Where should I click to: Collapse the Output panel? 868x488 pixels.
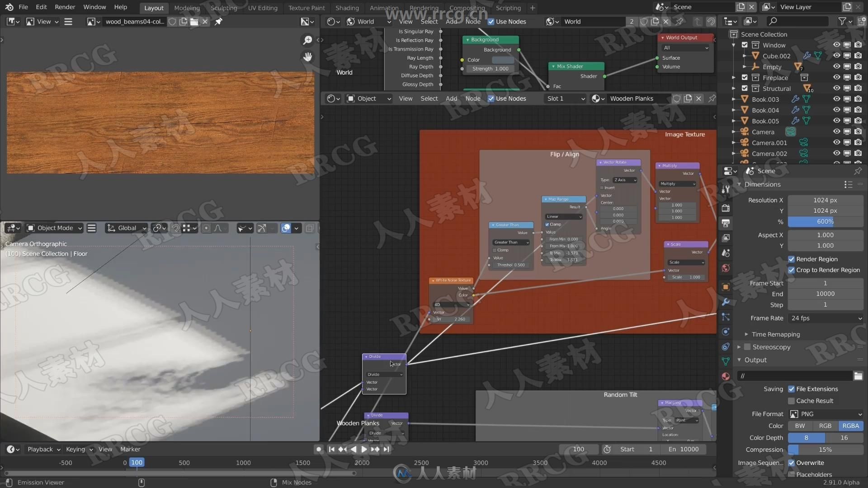(739, 360)
